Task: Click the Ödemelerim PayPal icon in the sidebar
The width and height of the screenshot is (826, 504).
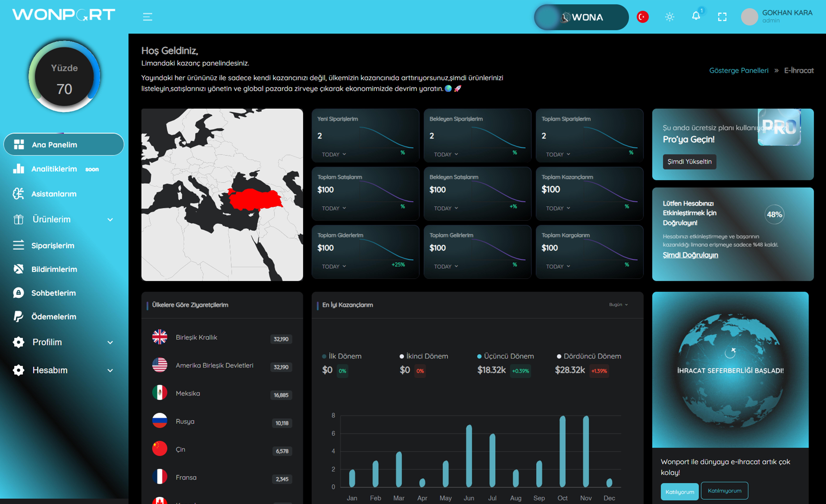Action: click(x=18, y=316)
